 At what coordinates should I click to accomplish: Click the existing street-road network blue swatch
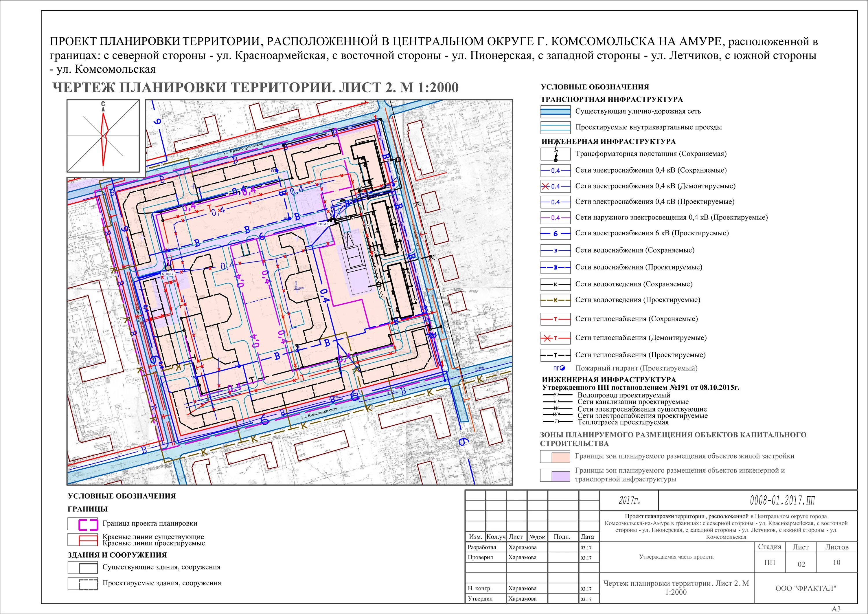click(555, 111)
